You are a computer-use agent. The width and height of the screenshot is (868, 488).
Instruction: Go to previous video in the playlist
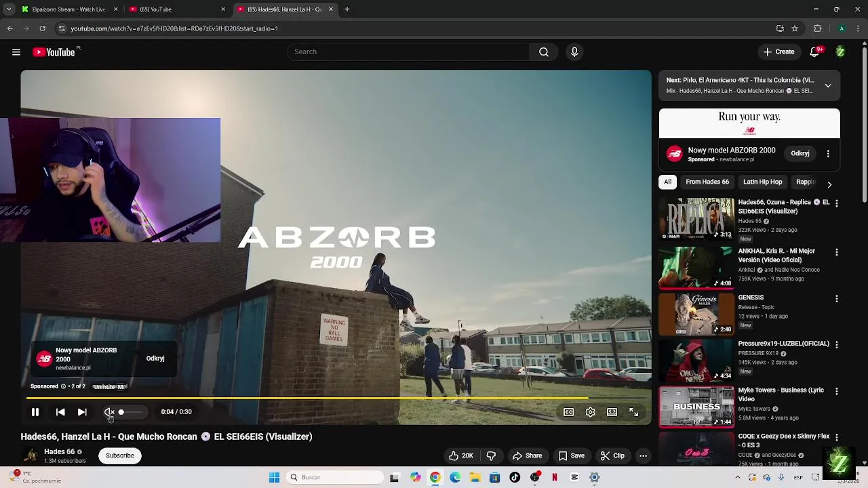click(x=60, y=412)
